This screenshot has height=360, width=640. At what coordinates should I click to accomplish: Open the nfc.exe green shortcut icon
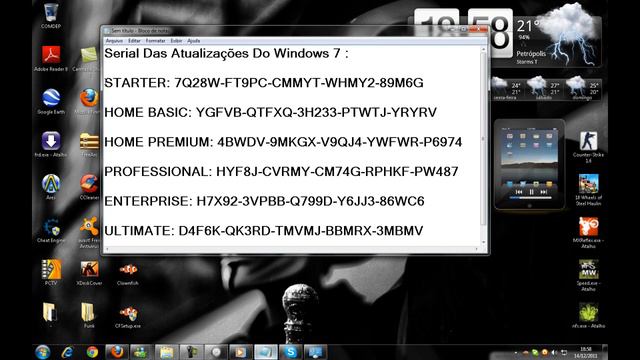pyautogui.click(x=588, y=315)
